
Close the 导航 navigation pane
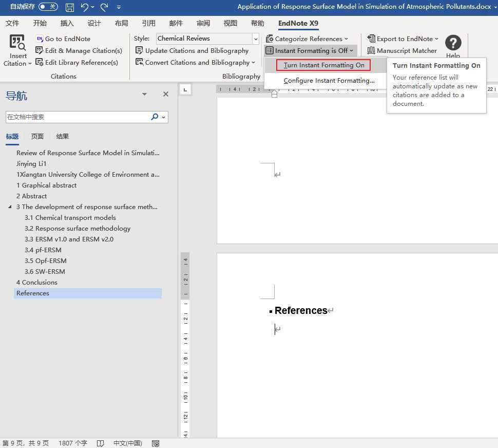[x=165, y=94]
